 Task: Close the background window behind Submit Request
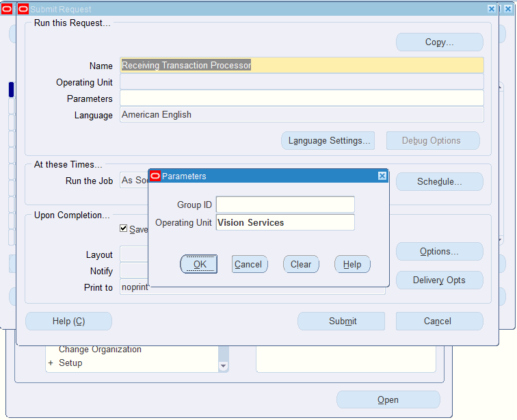pyautogui.click(x=508, y=9)
